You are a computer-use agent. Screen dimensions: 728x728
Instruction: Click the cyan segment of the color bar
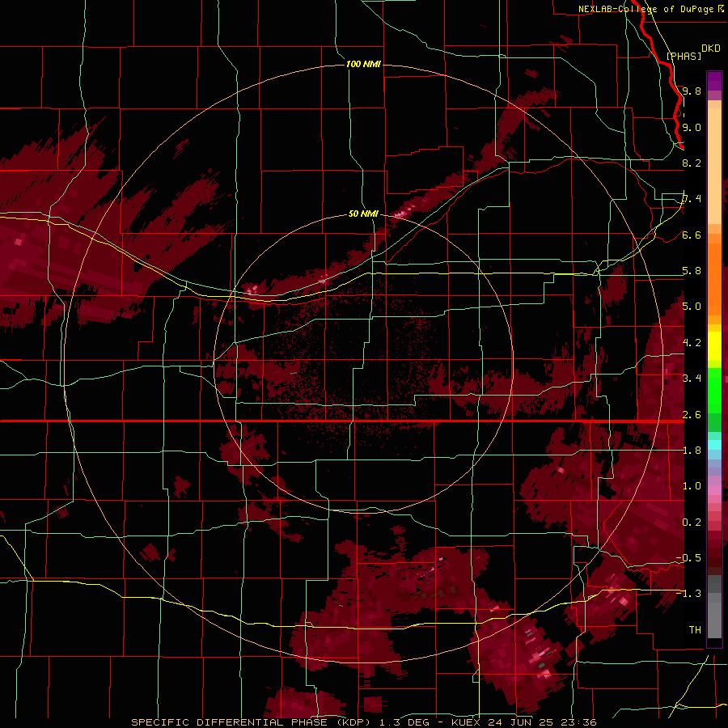(x=714, y=445)
